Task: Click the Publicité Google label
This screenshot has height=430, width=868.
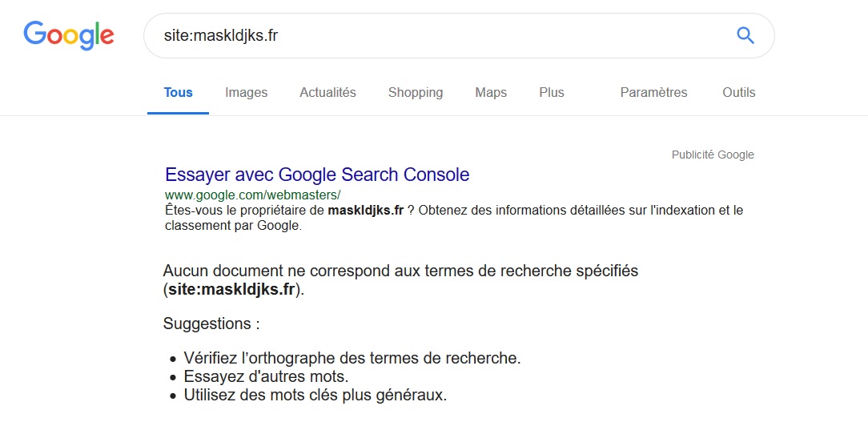Action: click(x=712, y=155)
